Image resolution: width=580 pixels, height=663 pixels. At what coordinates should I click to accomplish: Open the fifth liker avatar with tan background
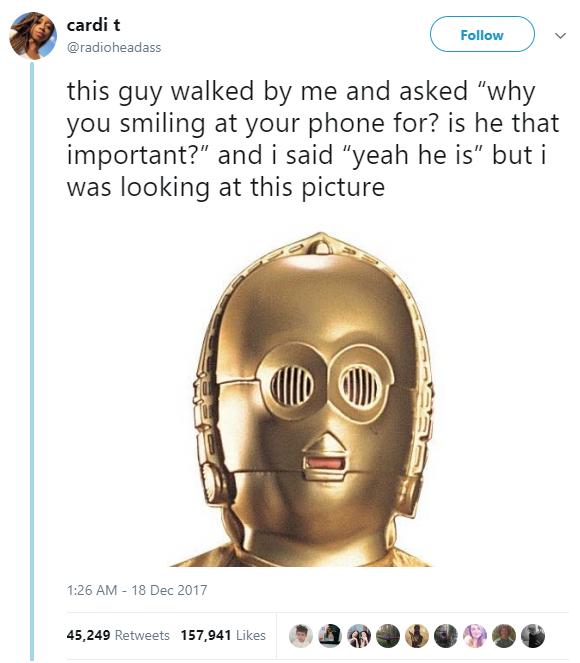(x=417, y=636)
